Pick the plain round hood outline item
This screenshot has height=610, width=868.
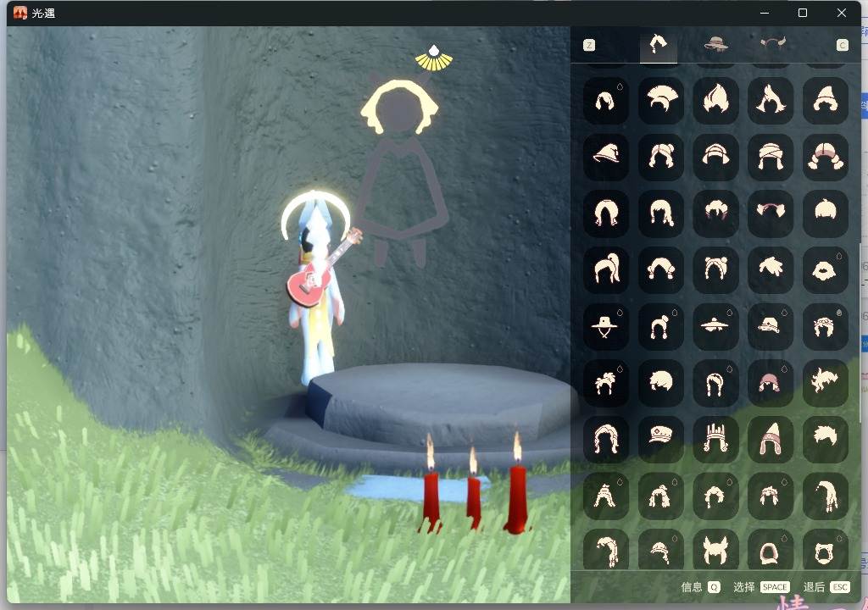click(x=771, y=551)
